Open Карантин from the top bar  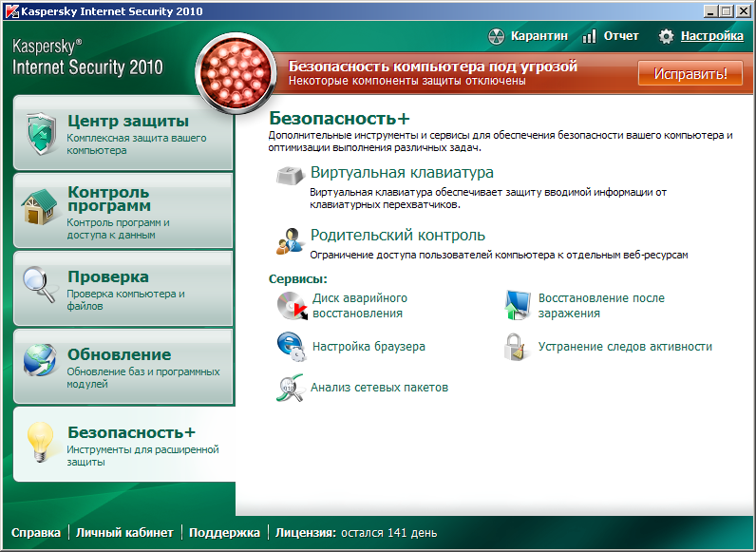(x=539, y=36)
